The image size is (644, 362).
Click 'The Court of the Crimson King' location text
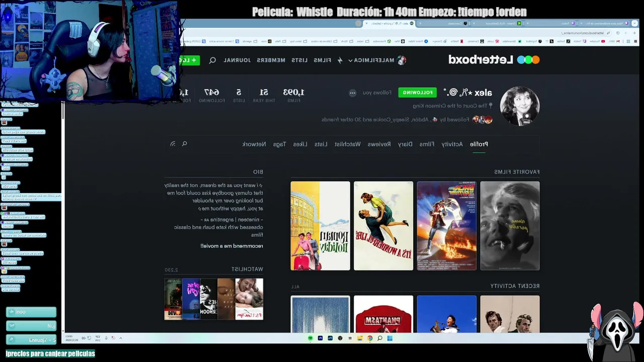click(450, 106)
